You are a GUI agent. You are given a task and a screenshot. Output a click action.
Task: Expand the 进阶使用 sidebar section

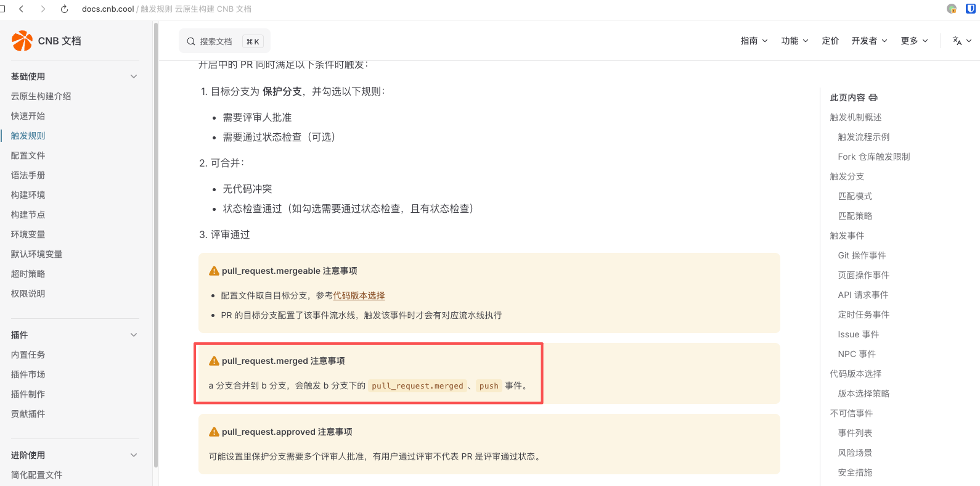[134, 455]
